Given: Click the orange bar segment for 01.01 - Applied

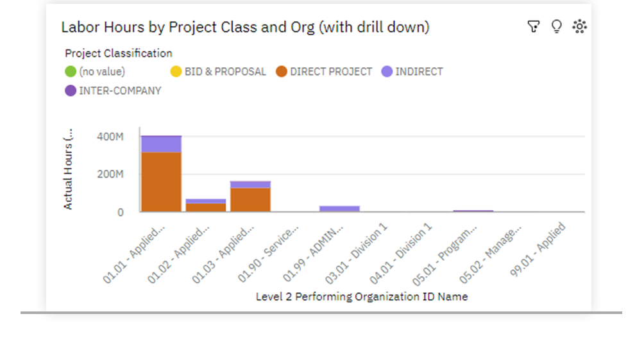Looking at the screenshot, I should pyautogui.click(x=161, y=182).
